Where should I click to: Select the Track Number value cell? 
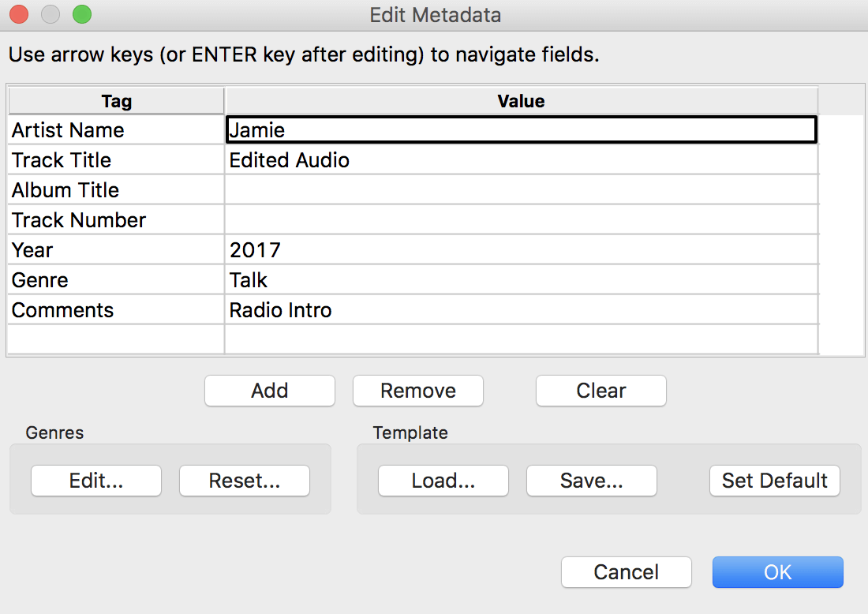pos(521,220)
